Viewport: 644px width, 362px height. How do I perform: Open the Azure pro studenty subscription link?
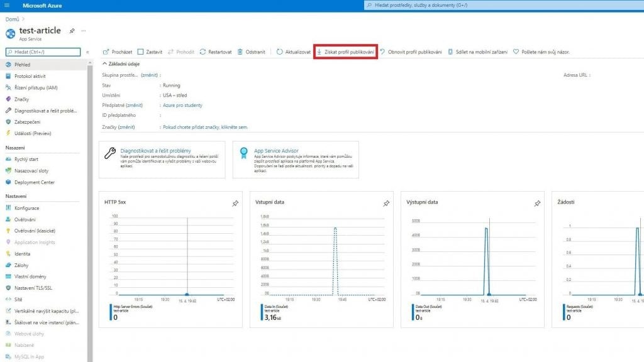pyautogui.click(x=182, y=105)
